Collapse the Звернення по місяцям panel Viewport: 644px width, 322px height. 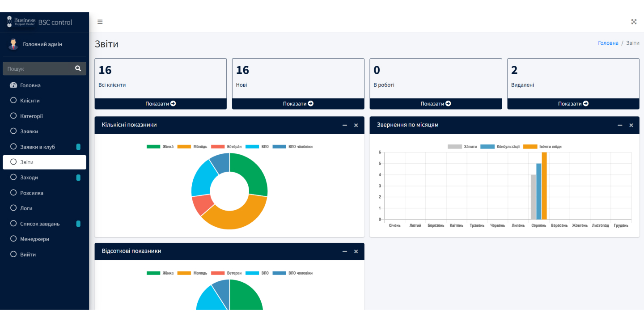(x=620, y=125)
